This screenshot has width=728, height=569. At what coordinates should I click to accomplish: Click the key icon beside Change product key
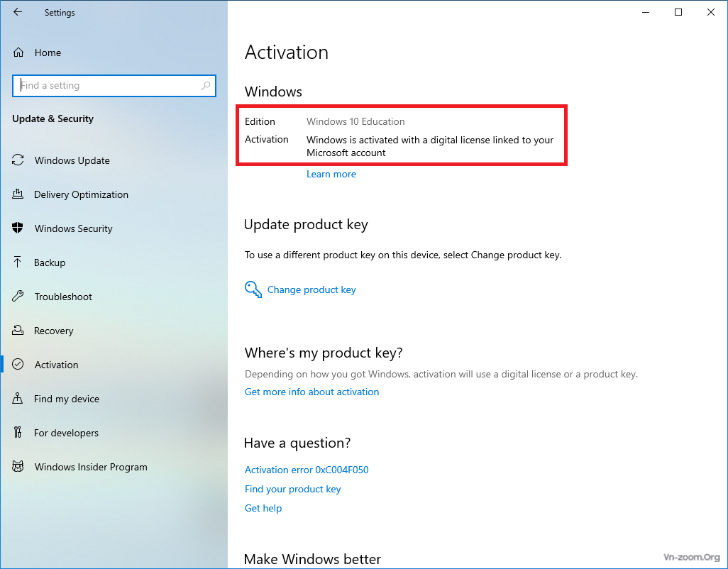pos(253,289)
